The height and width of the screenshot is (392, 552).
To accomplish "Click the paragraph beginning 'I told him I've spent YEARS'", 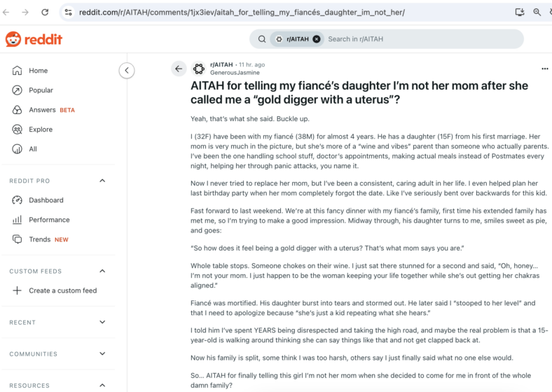I will point(369,335).
